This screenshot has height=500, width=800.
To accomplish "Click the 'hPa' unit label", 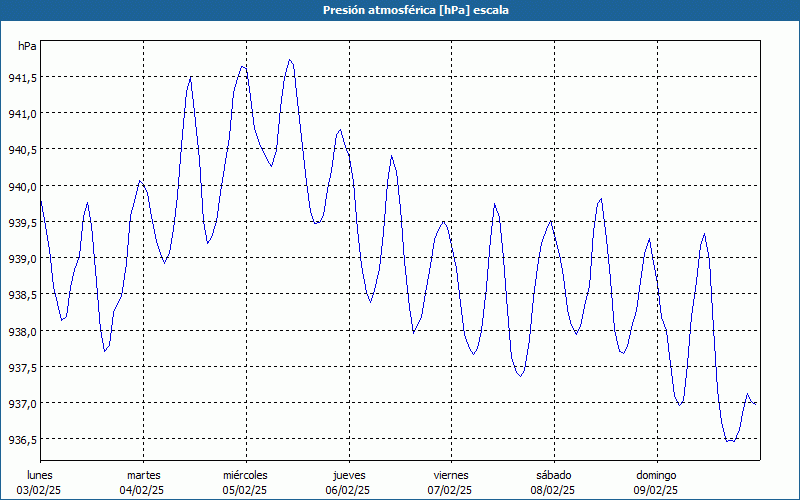I will pos(27,46).
